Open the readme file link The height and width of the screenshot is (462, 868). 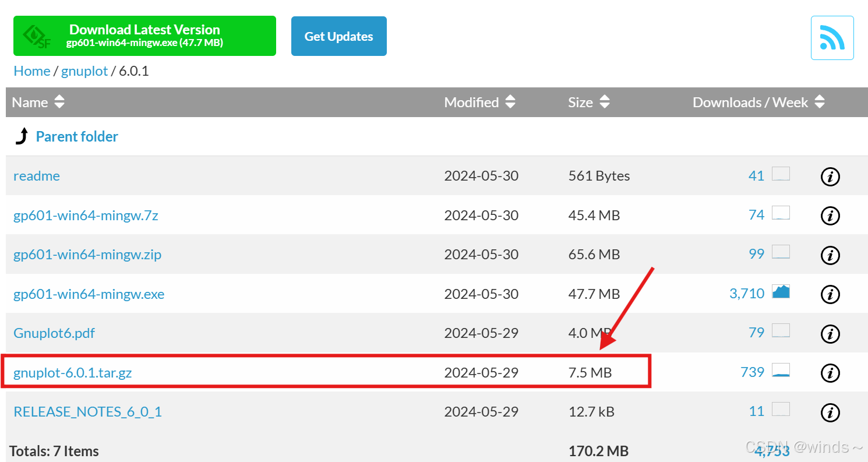37,176
